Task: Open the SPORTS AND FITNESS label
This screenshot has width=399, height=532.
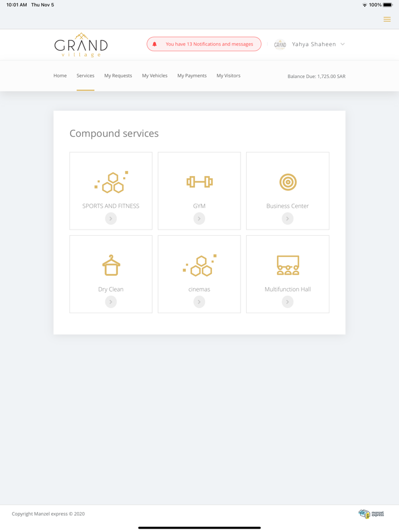Action: coord(111,206)
